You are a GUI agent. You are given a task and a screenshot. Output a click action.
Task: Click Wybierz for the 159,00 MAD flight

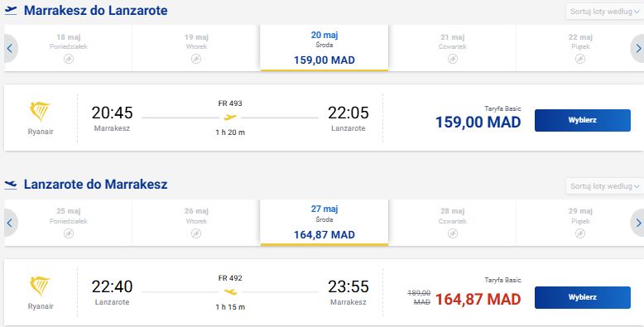point(583,120)
